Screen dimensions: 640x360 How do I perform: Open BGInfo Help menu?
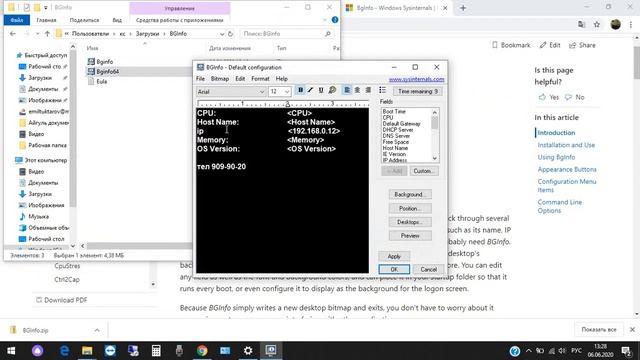click(282, 79)
